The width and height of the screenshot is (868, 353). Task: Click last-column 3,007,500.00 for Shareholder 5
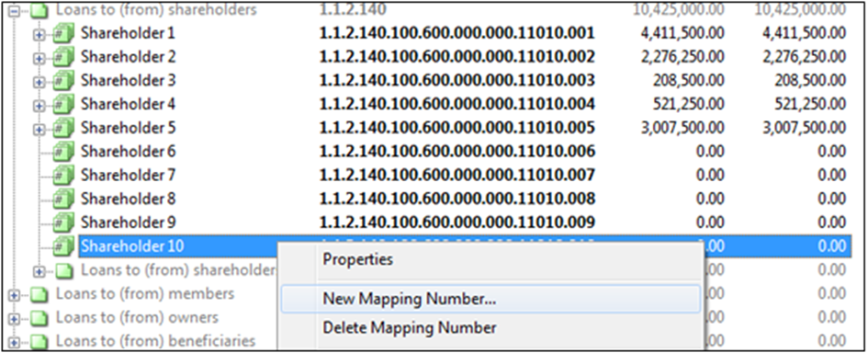[804, 128]
